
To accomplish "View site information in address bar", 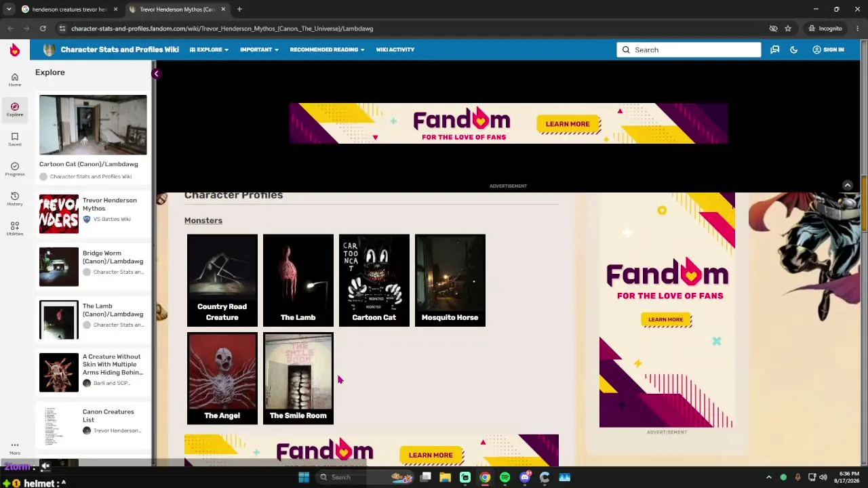I will (x=62, y=28).
